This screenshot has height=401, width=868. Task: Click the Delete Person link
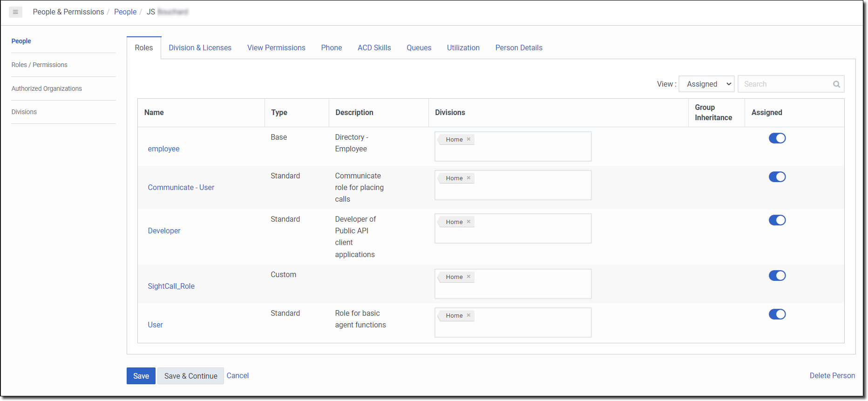[x=832, y=376]
